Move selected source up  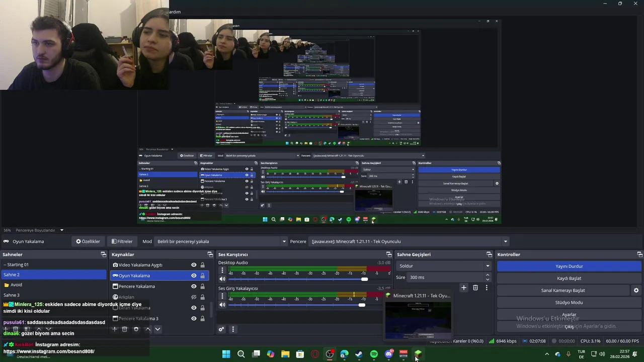(147, 329)
